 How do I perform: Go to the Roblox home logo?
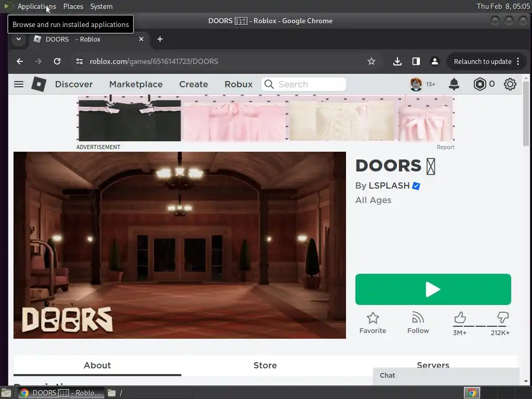click(x=38, y=84)
